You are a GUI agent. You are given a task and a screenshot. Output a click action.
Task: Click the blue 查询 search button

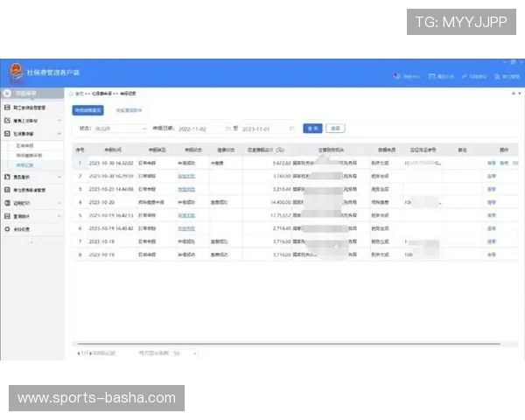pyautogui.click(x=312, y=129)
